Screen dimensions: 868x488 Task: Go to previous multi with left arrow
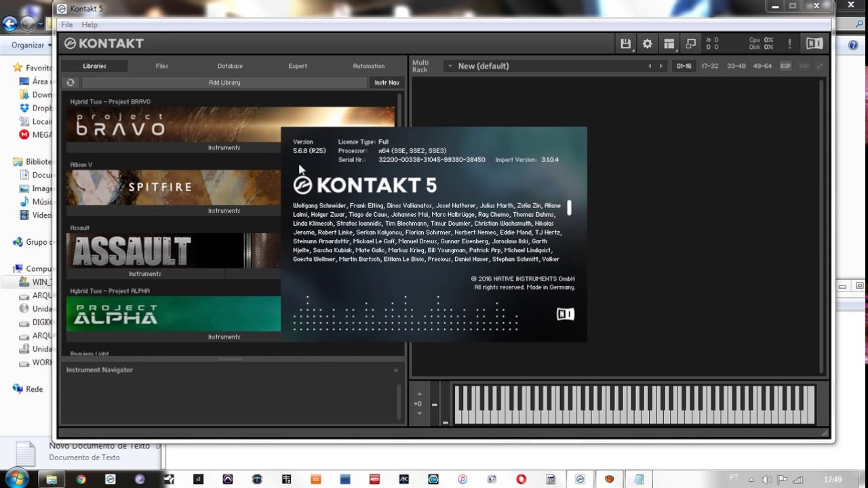650,66
